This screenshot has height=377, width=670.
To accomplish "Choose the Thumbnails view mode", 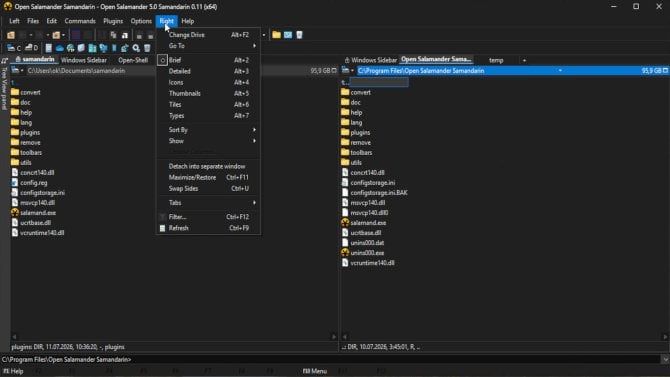I will pos(208,94).
